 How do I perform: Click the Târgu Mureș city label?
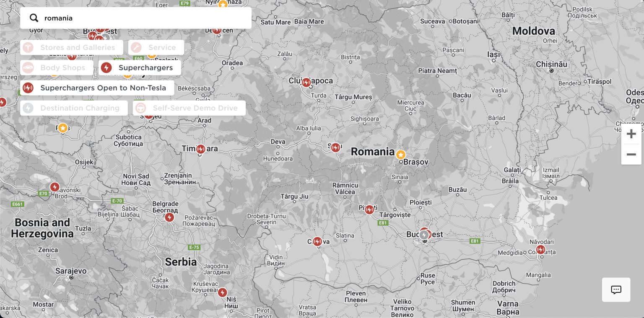[x=353, y=97]
